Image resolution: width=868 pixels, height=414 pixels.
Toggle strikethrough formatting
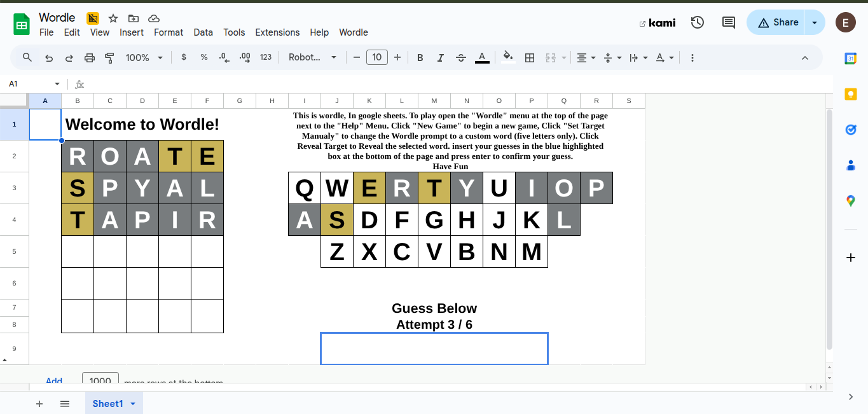coord(461,58)
